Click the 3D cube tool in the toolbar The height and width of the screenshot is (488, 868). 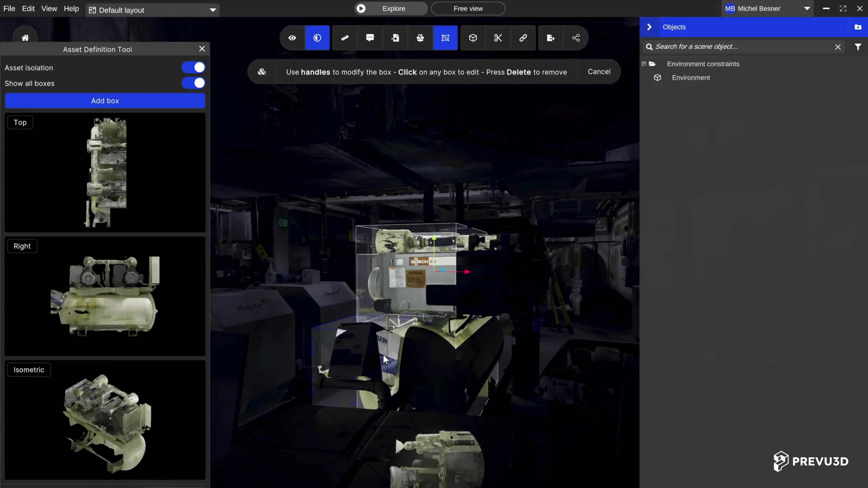473,38
